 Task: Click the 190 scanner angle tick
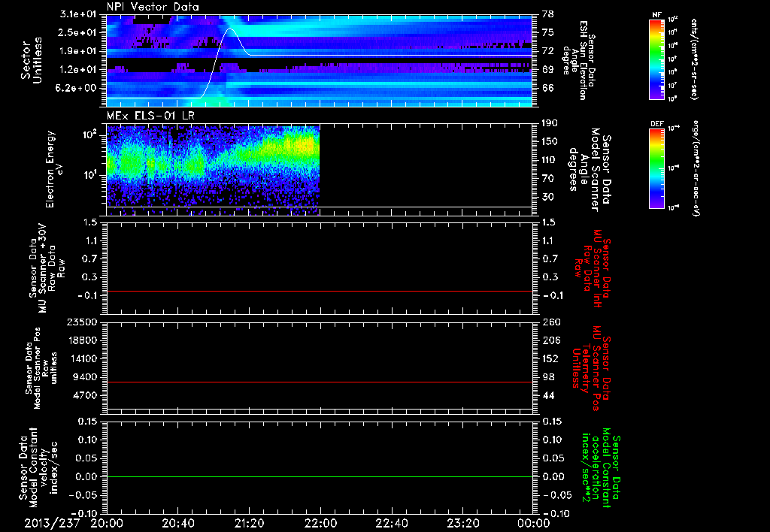tap(550, 123)
